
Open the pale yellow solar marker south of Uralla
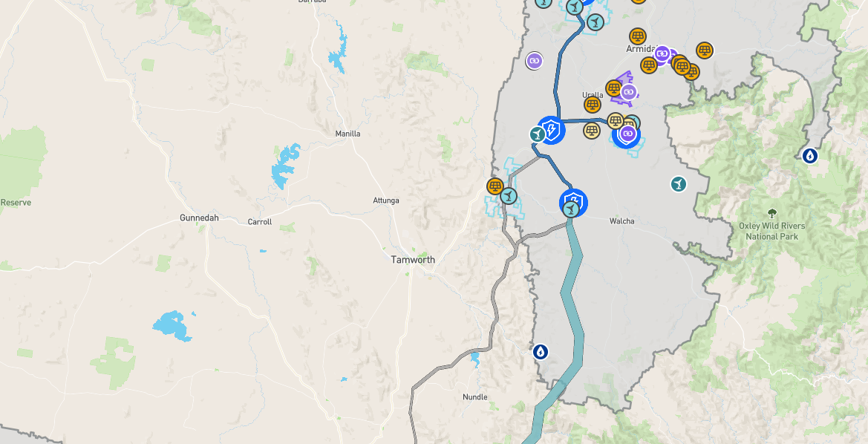(x=592, y=130)
